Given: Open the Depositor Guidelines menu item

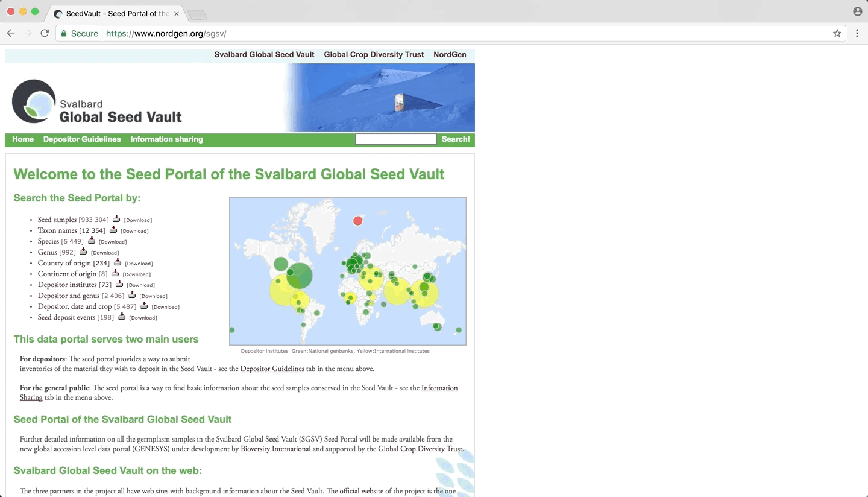Looking at the screenshot, I should click(82, 139).
